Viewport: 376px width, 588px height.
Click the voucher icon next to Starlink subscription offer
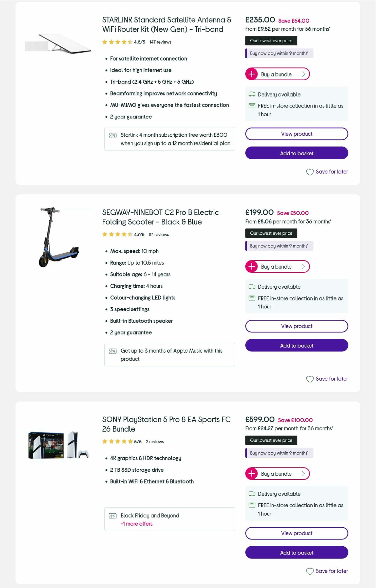112,135
